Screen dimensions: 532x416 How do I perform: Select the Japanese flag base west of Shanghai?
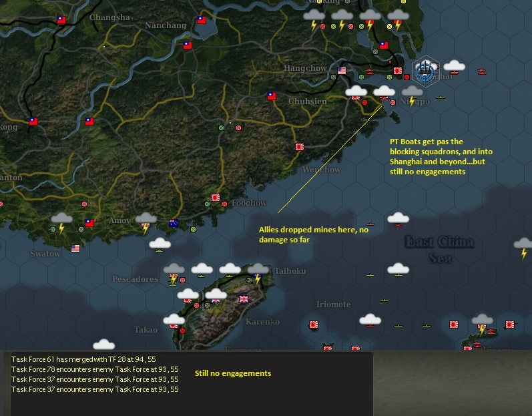[398, 71]
